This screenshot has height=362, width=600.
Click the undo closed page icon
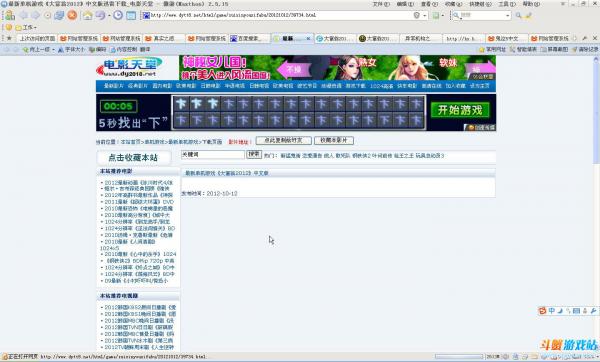[100, 15]
